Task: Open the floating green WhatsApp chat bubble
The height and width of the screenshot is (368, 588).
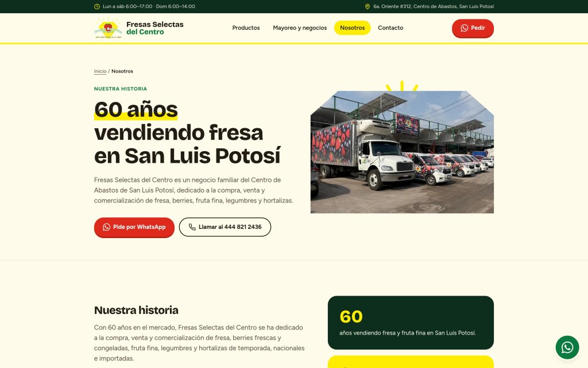Action: [x=567, y=347]
